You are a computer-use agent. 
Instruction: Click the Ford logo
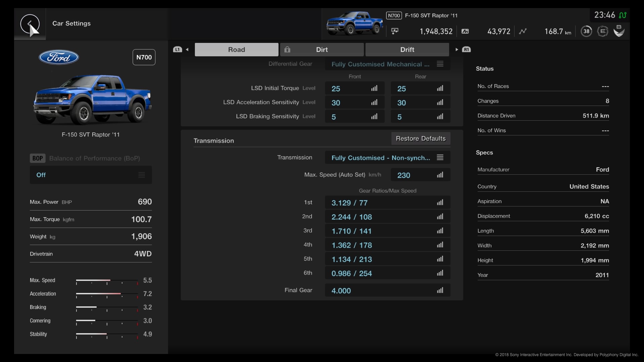(x=59, y=57)
